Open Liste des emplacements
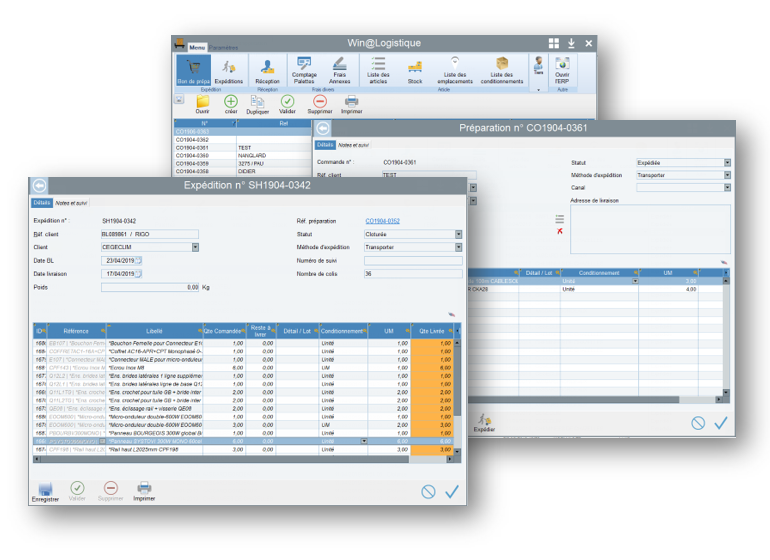Image resolution: width=770 pixels, height=560 pixels. click(455, 70)
